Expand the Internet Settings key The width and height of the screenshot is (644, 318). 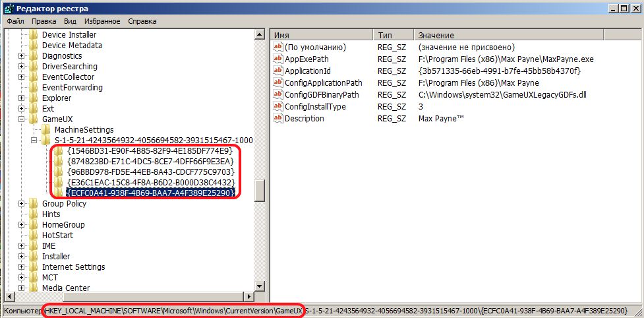click(x=21, y=267)
